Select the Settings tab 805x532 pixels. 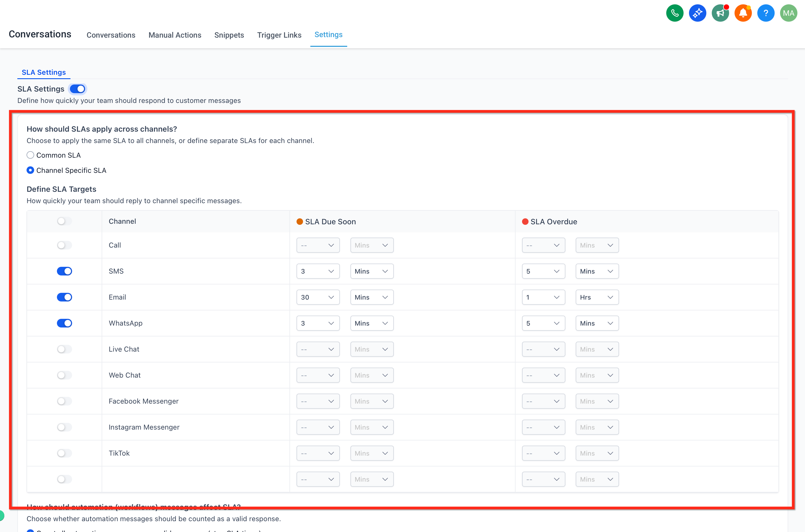[x=328, y=35]
